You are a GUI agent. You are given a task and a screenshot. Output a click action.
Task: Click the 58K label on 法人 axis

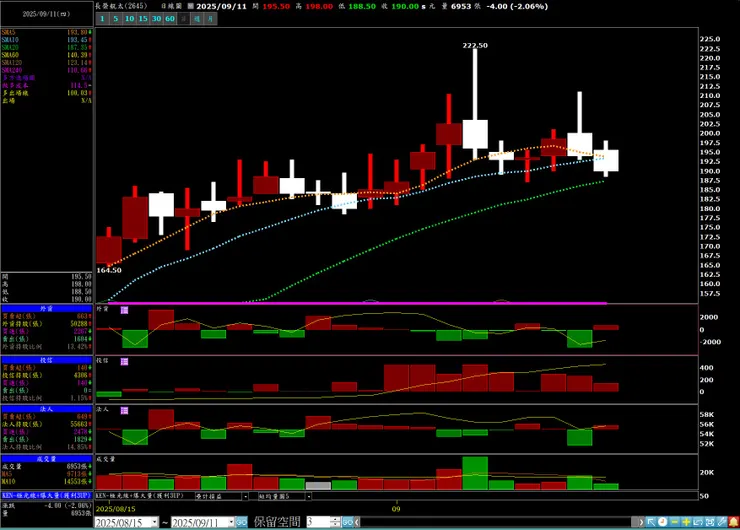(x=706, y=415)
